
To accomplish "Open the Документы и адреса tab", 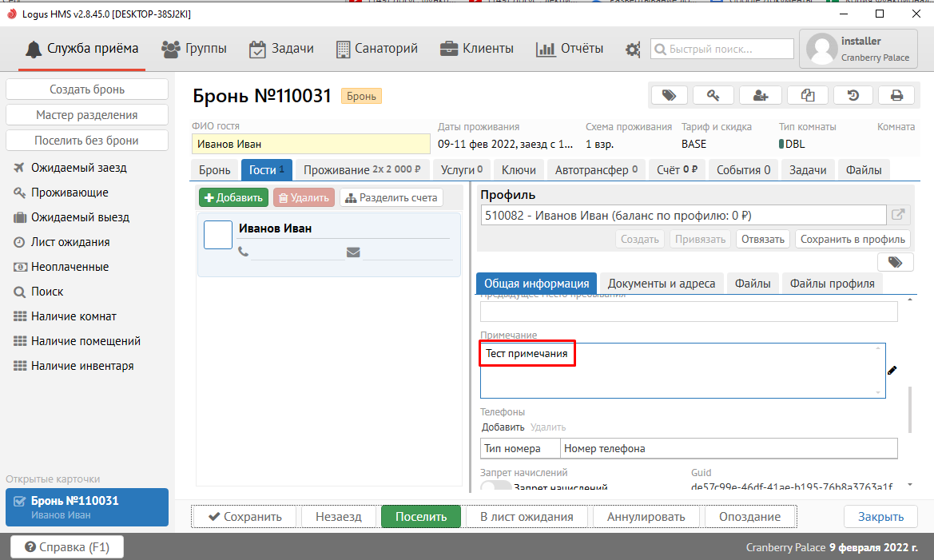I will click(662, 284).
